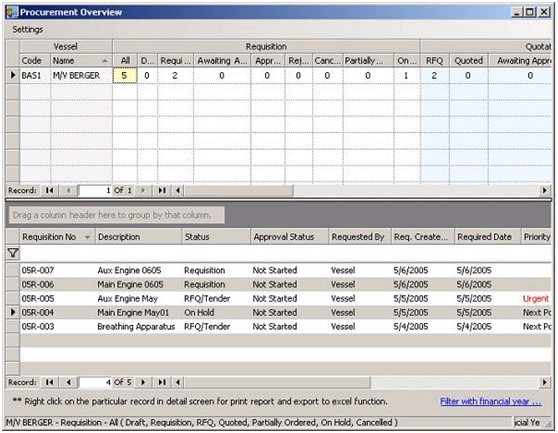Click the Approval Status column header
Viewport: 558px width, 433px height.
(289, 237)
